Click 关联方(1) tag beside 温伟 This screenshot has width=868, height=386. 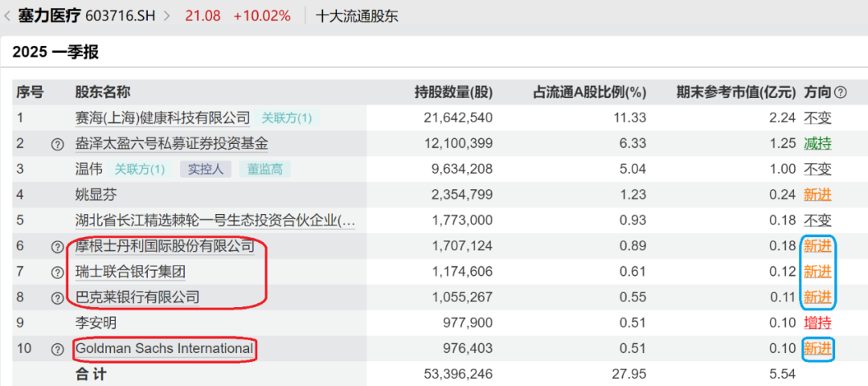140,170
